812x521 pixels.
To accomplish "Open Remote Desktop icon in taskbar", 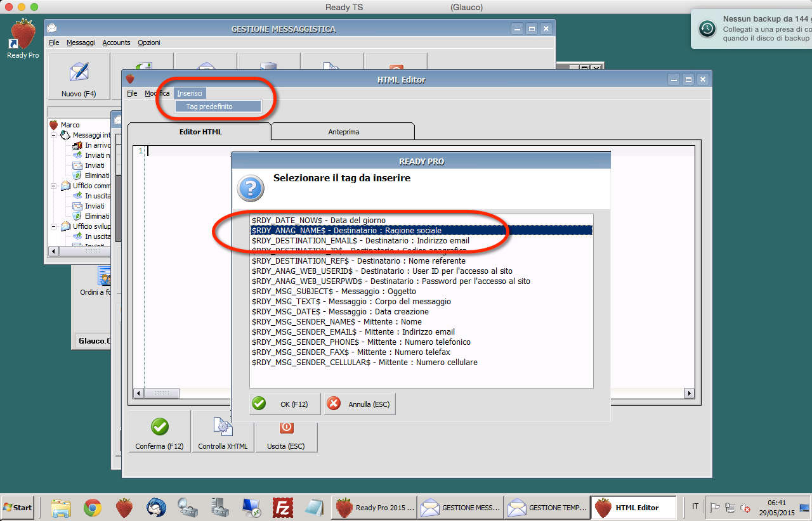I will pos(251,507).
